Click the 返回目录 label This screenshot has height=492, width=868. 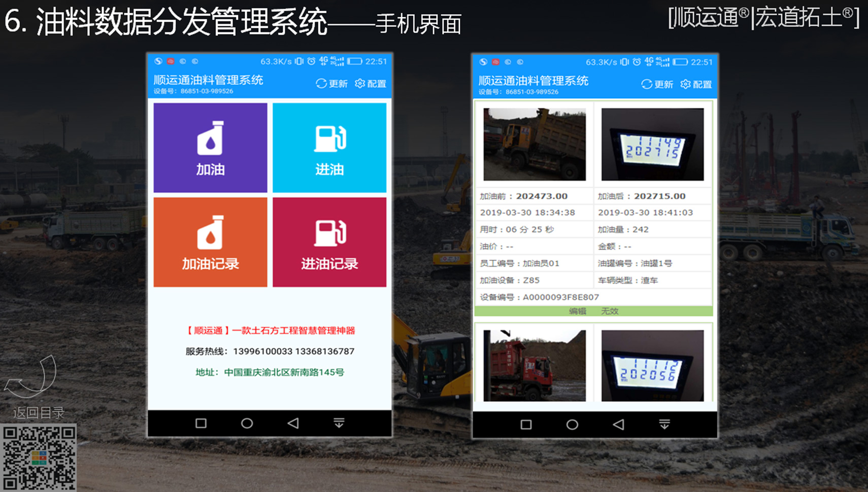39,413
